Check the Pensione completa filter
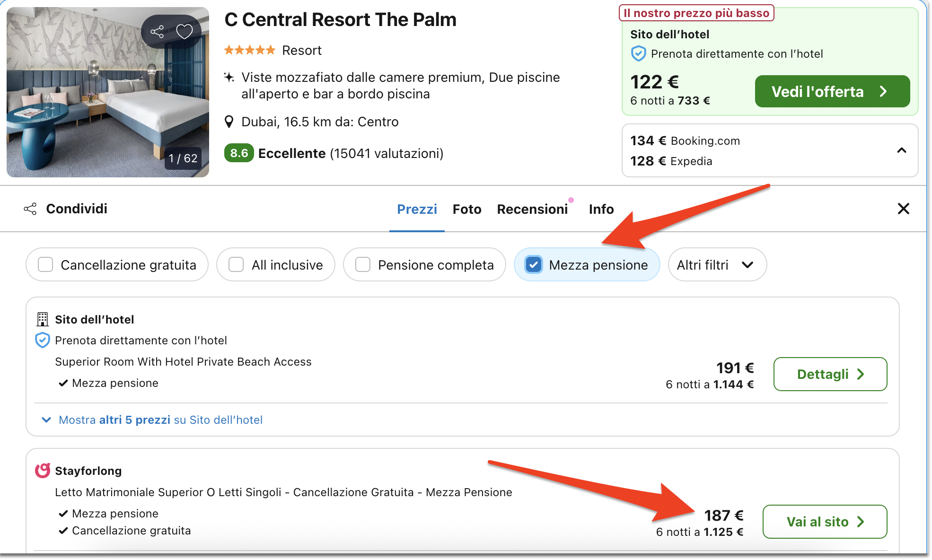The width and height of the screenshot is (932, 560). 363,264
